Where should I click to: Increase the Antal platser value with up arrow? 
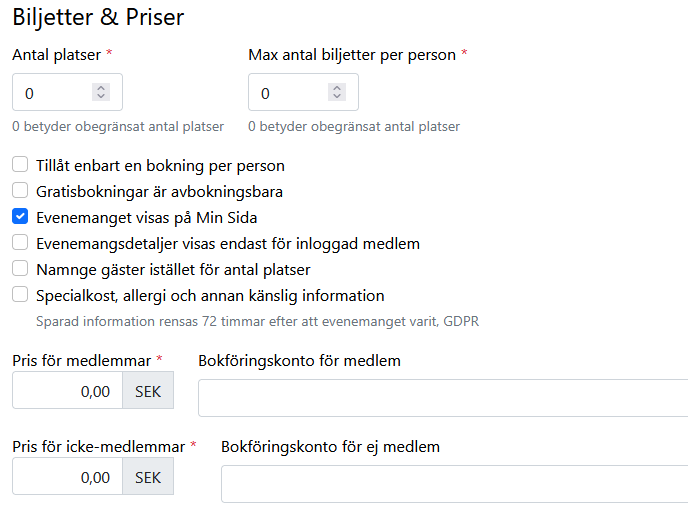(x=100, y=88)
